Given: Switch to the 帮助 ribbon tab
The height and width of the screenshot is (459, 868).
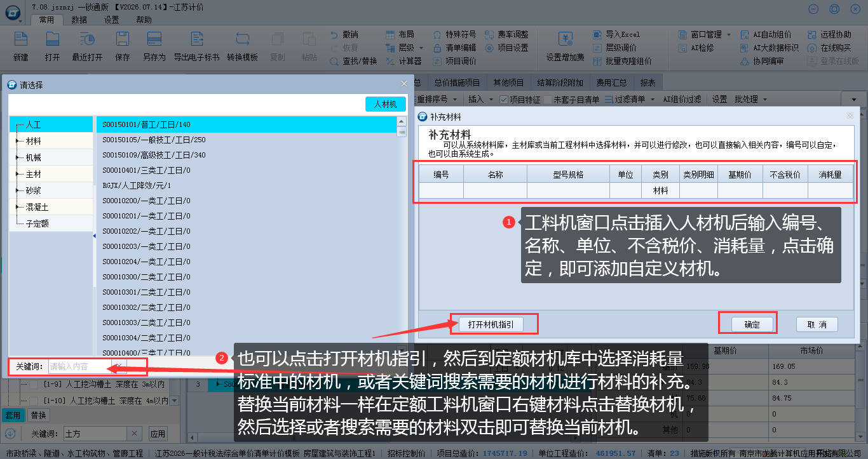Looking at the screenshot, I should point(144,20).
